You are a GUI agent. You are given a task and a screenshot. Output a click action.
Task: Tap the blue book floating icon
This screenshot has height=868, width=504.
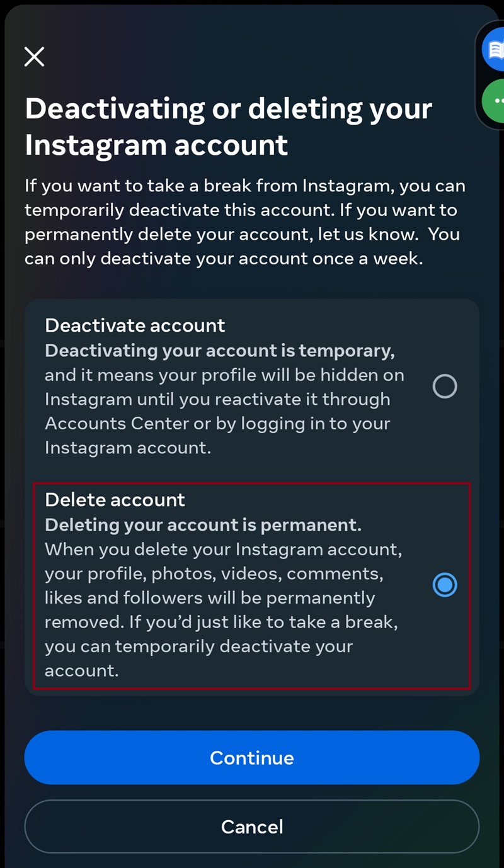494,50
